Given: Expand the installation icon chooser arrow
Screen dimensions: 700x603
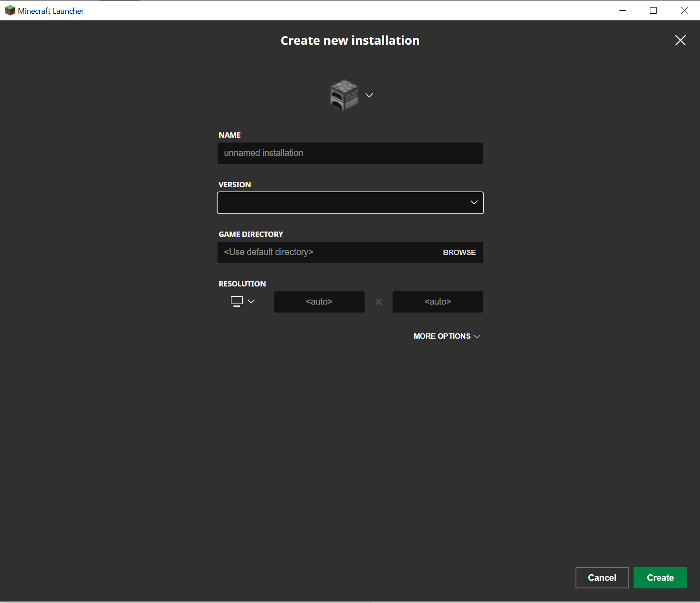Looking at the screenshot, I should tap(369, 95).
